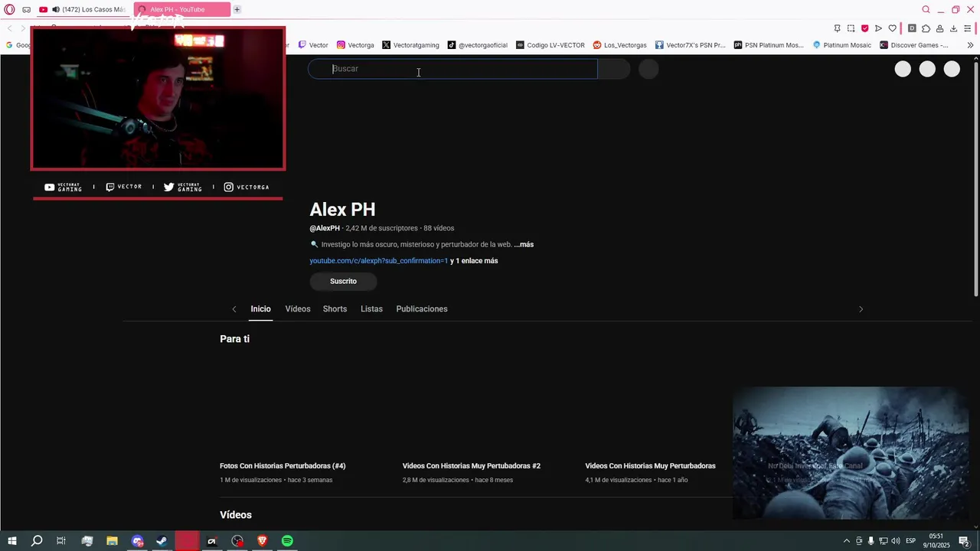Open Opera's tab search magnifier

926,9
